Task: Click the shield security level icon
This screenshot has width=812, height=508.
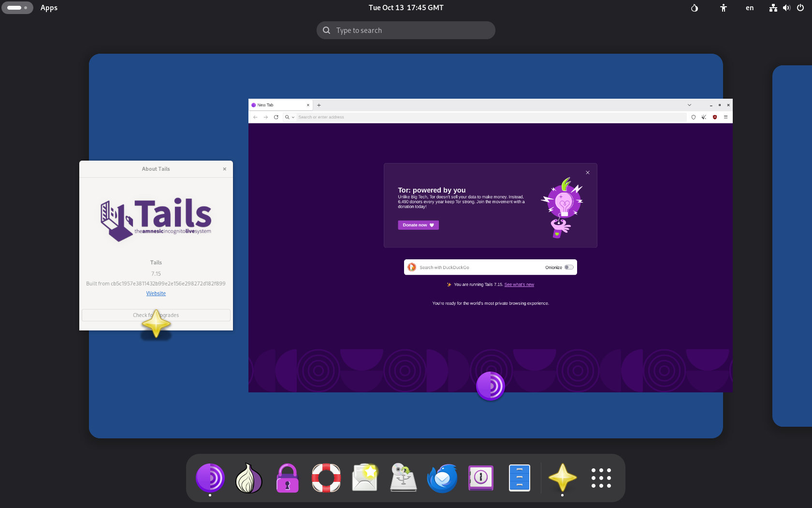Action: pyautogui.click(x=694, y=117)
